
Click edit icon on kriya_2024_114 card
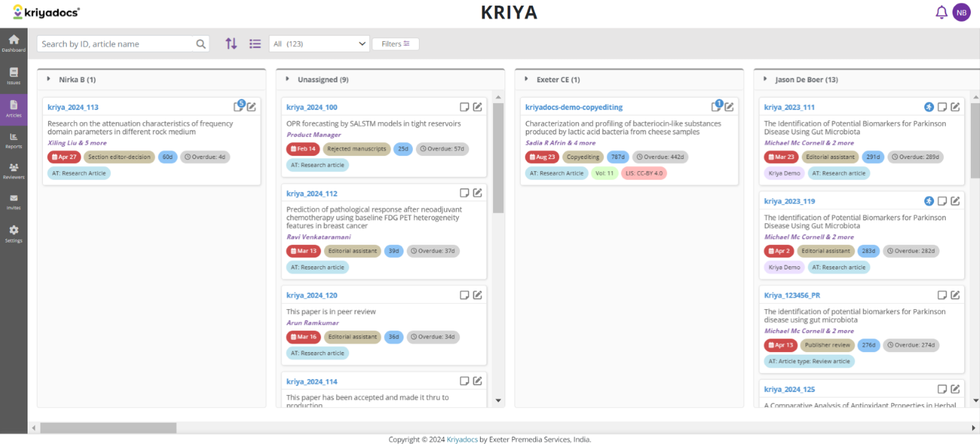(478, 381)
